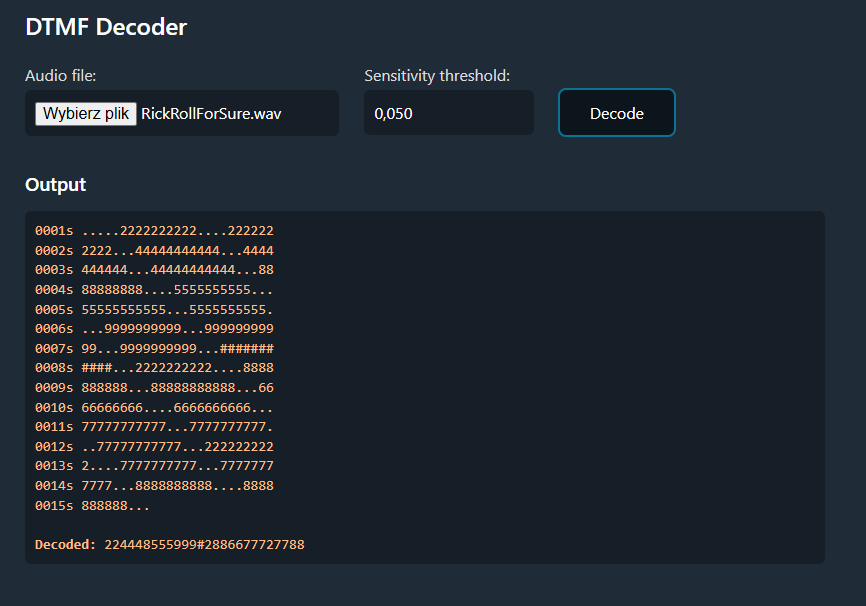Select the value 0,050 in the threshold box
The image size is (866, 606).
[x=394, y=113]
